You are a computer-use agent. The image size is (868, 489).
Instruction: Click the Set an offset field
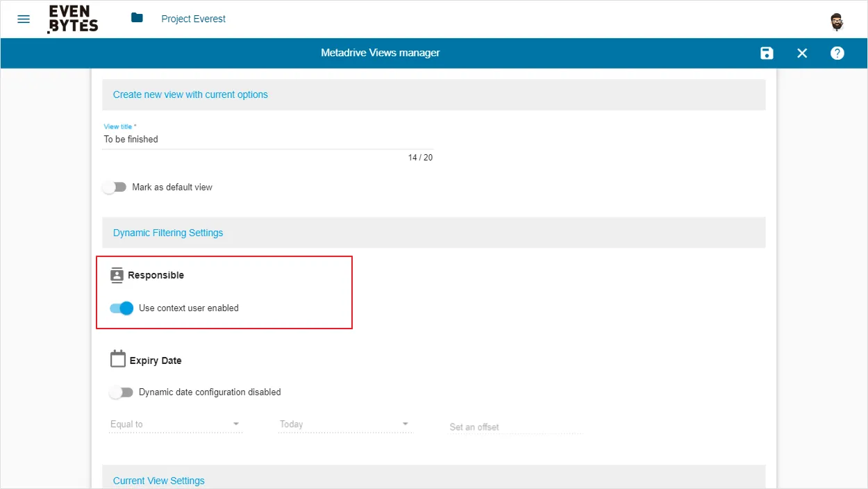pos(515,426)
